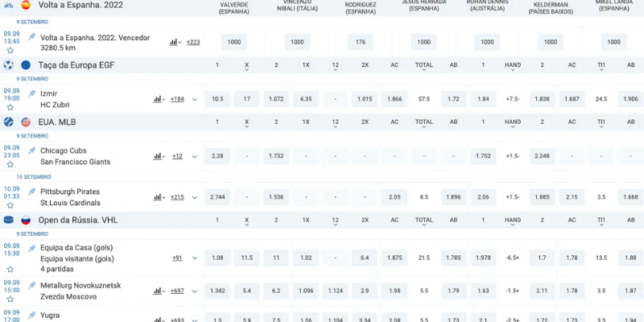Open the St.Louis Cardinals team name
644x322 pixels.
(70, 203)
